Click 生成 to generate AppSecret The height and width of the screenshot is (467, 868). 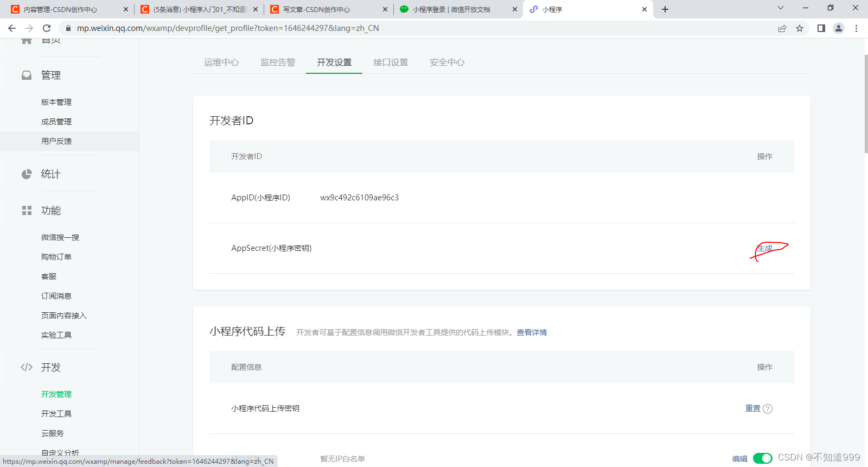(765, 248)
